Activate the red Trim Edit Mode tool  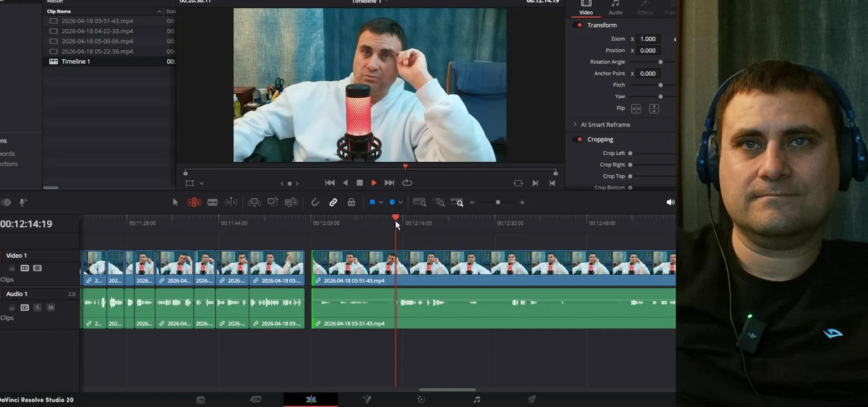coord(194,202)
